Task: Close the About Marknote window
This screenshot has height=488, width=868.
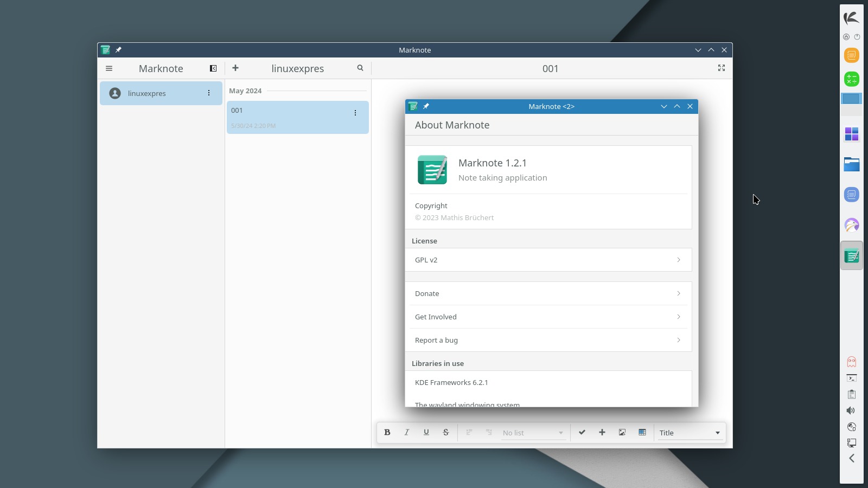Action: coord(690,106)
